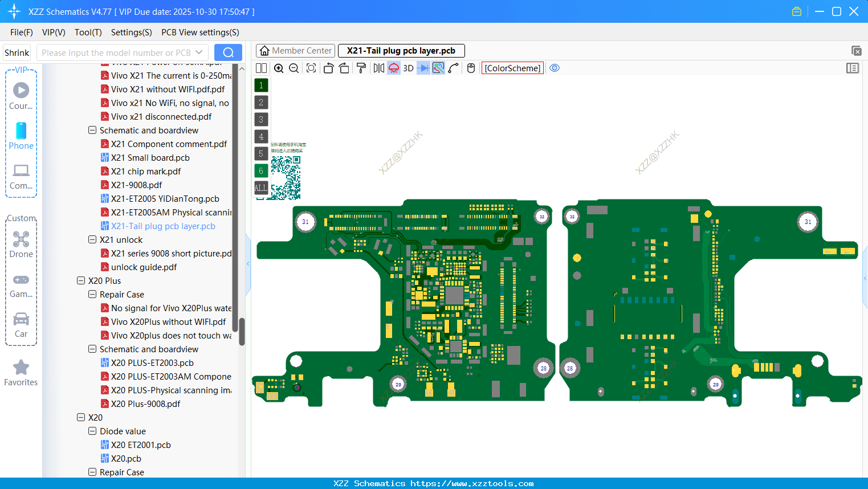
Task: Open PCB View settings(S) menu
Action: tap(200, 32)
